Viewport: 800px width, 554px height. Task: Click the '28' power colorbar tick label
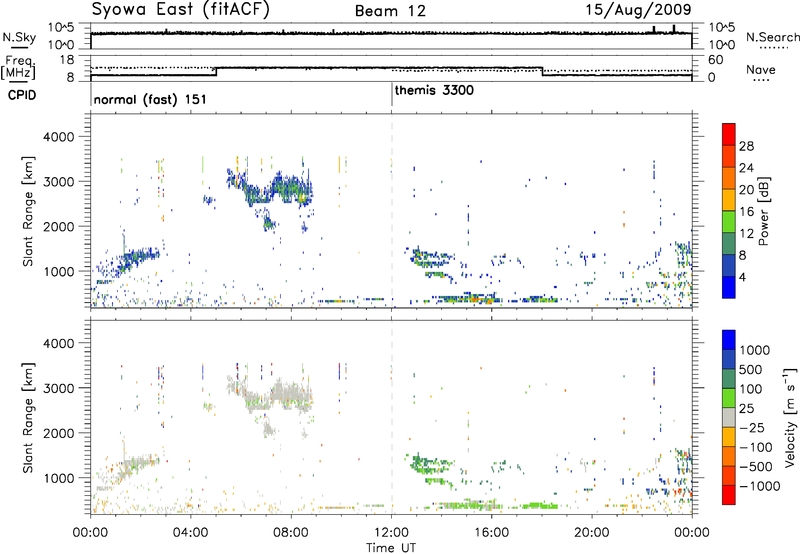coord(746,146)
